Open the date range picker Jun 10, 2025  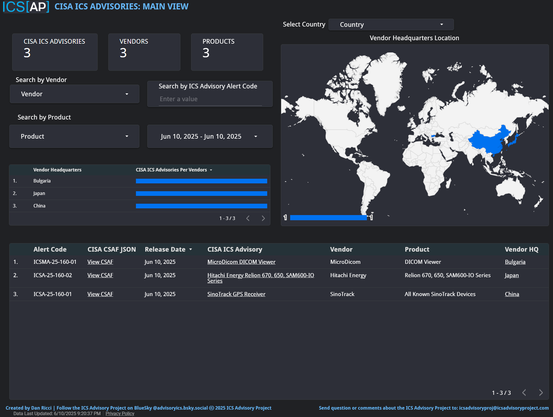coord(210,136)
